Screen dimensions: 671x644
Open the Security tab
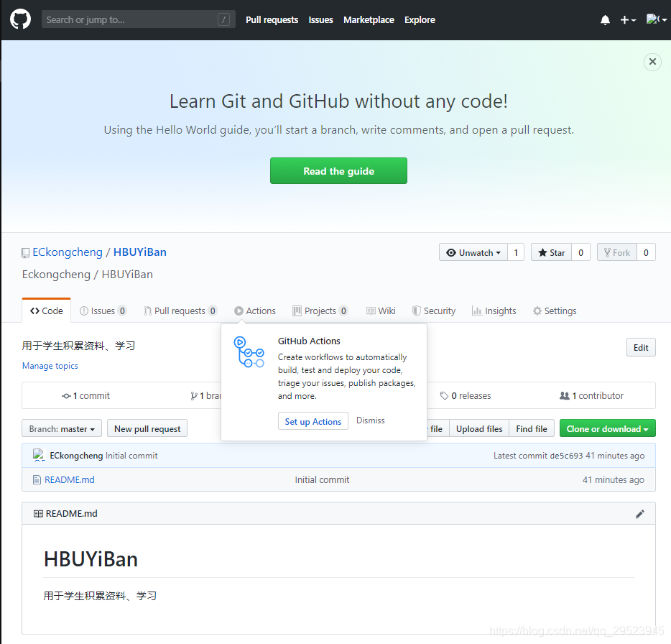click(434, 311)
